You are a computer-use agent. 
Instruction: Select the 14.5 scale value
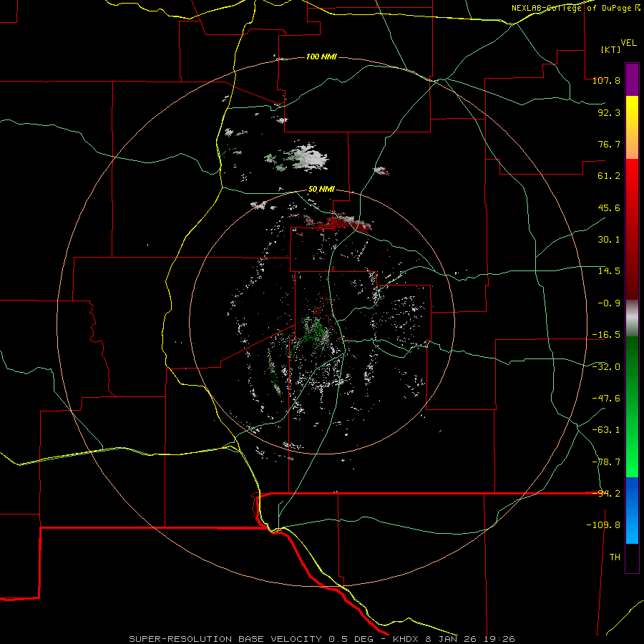point(609,271)
